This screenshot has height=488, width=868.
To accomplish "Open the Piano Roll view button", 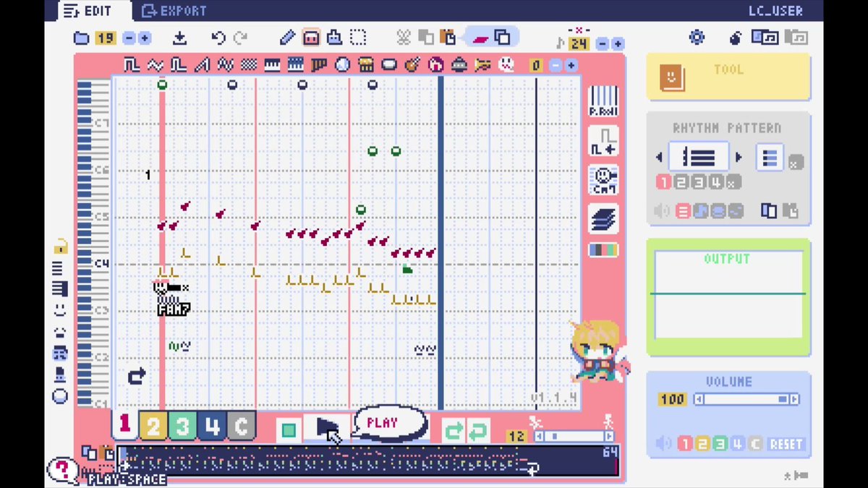I will [603, 101].
